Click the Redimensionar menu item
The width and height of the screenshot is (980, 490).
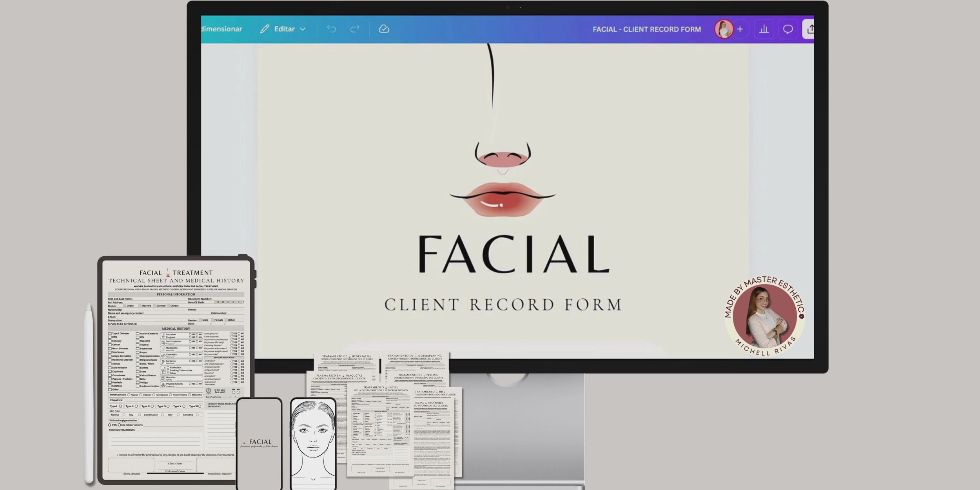pyautogui.click(x=221, y=29)
